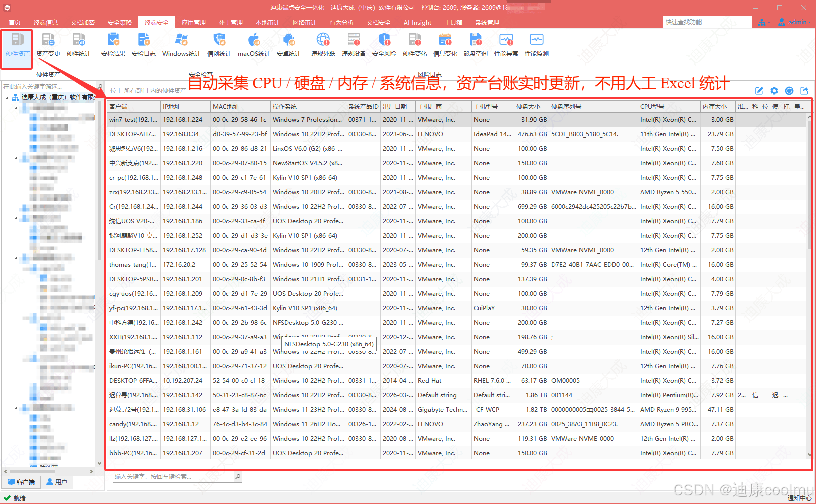
Task: Select the DESKTOP-AH7... row at 192.168.0.34
Action: pyautogui.click(x=456, y=134)
